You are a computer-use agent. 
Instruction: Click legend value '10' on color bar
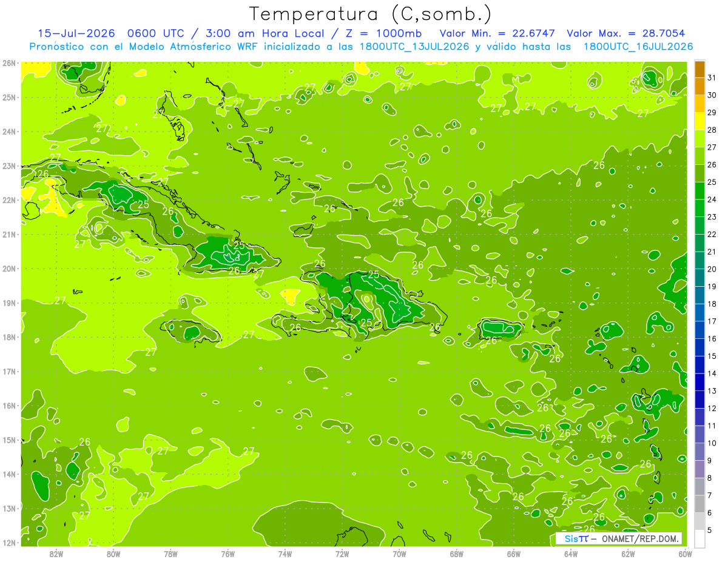[x=712, y=443]
